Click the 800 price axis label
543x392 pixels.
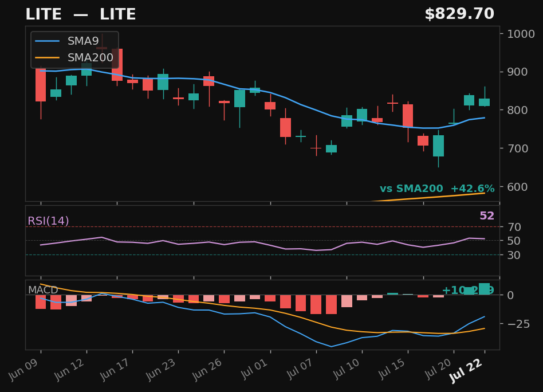[x=517, y=110]
